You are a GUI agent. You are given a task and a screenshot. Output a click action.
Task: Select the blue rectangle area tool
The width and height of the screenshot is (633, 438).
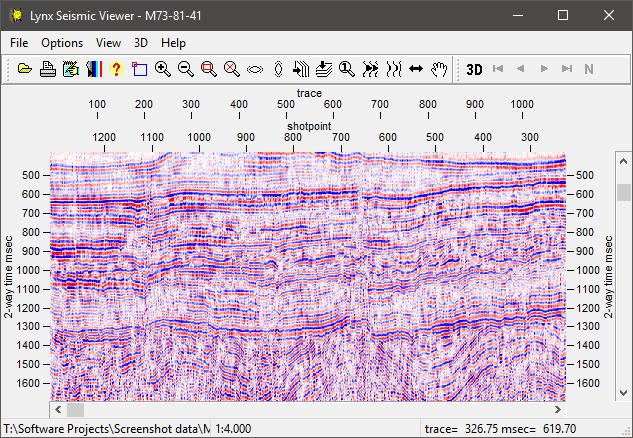pyautogui.click(x=140, y=69)
